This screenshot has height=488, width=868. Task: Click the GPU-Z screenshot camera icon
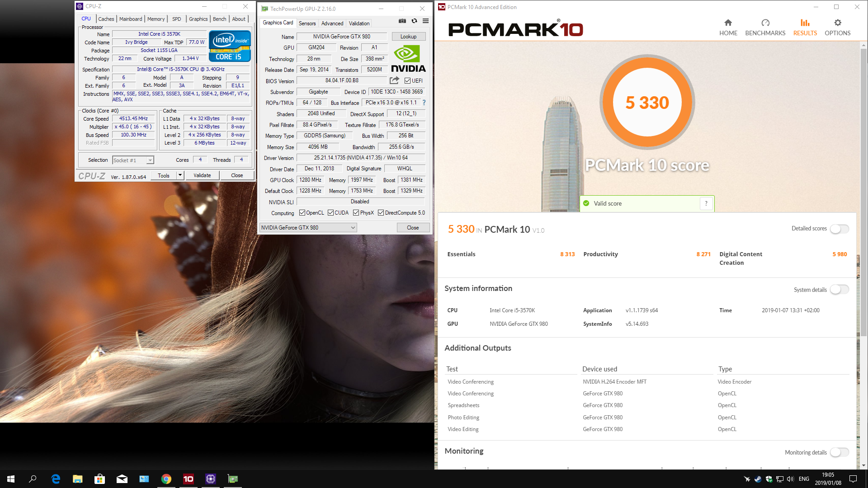coord(402,21)
